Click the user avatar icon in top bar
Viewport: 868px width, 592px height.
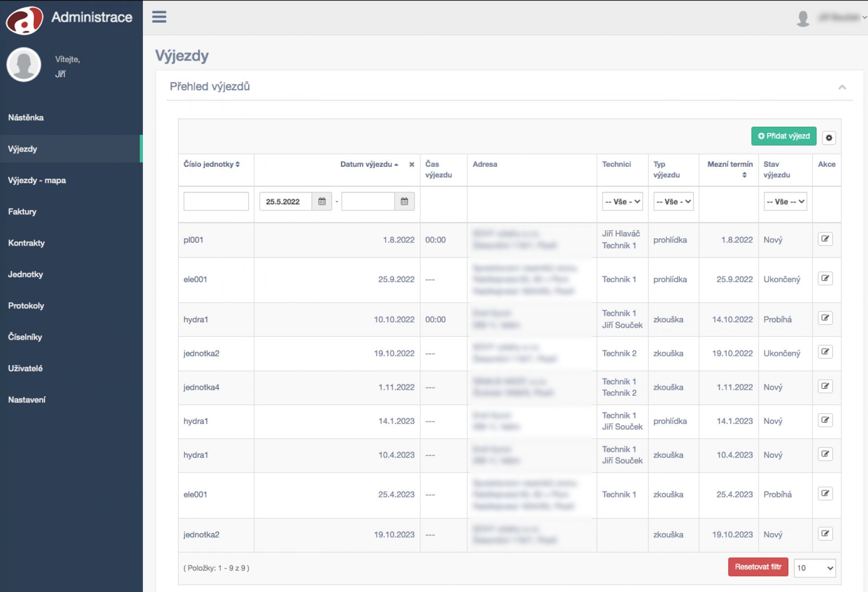(x=803, y=18)
